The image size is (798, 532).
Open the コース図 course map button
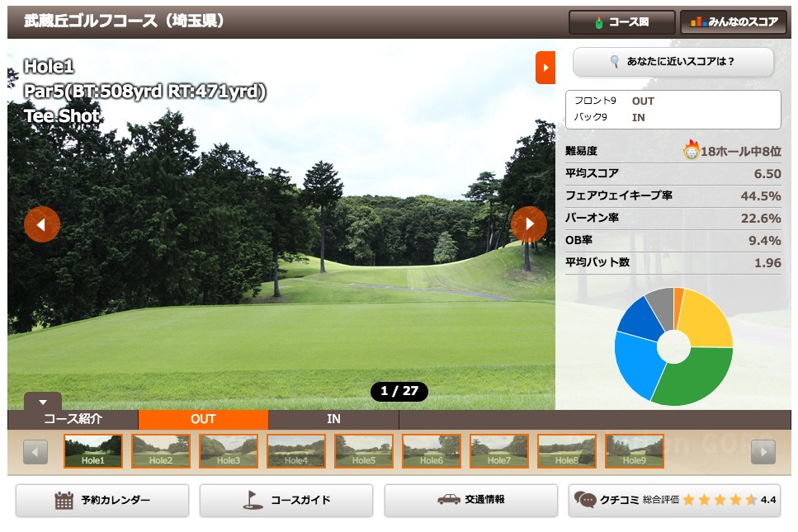click(x=621, y=22)
